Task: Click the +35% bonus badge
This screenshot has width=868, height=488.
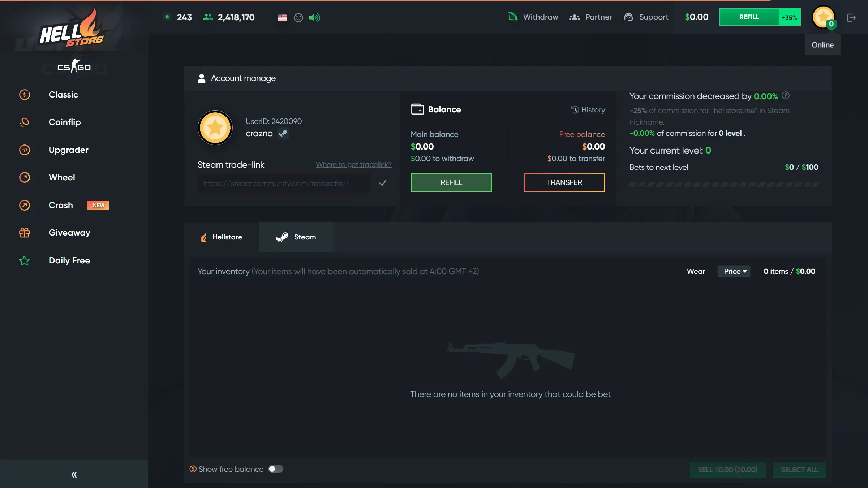Action: 789,17
